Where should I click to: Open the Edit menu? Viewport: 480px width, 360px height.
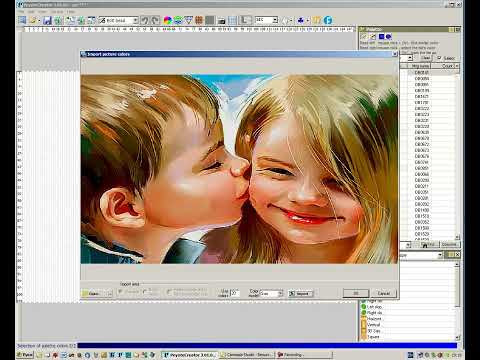(x=31, y=12)
